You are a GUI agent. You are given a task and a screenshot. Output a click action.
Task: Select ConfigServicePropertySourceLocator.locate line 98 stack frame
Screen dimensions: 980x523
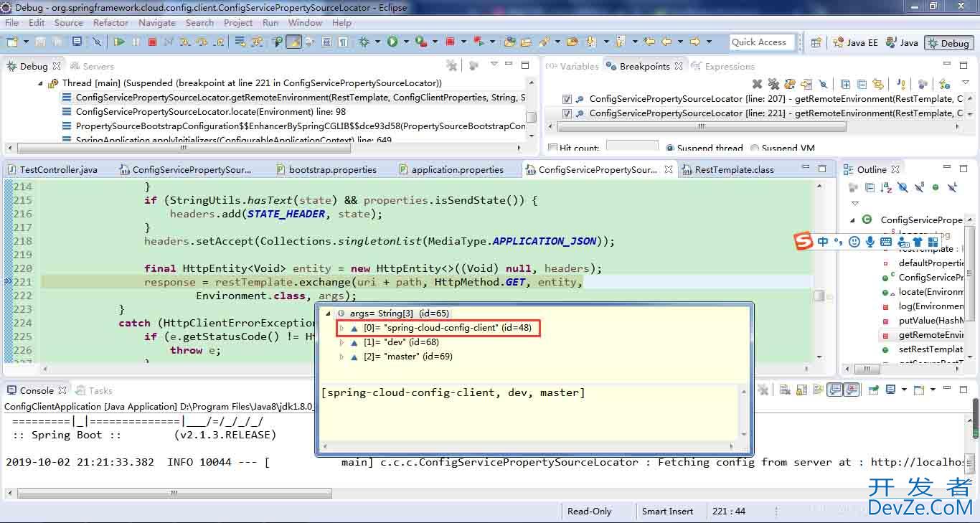tap(211, 112)
